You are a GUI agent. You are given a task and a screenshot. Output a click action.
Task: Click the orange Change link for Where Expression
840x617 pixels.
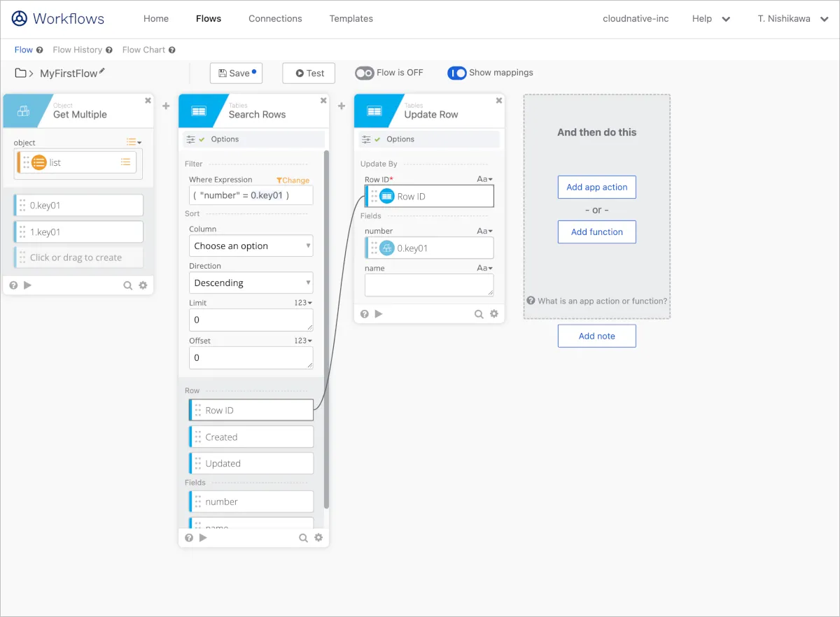point(293,180)
